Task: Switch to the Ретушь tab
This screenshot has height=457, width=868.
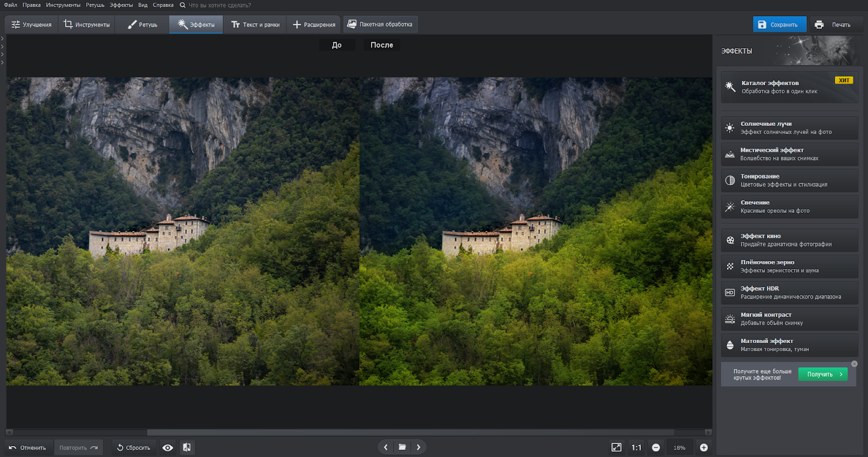Action: (x=143, y=24)
